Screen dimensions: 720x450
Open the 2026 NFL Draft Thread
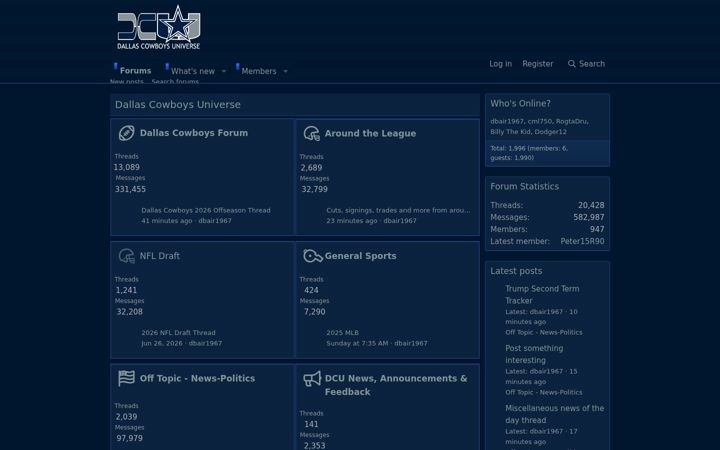click(x=178, y=332)
